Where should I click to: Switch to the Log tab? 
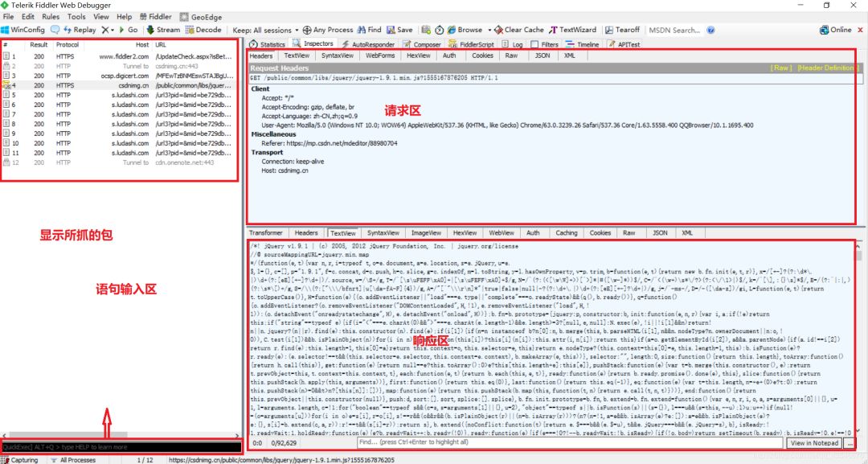(513, 44)
